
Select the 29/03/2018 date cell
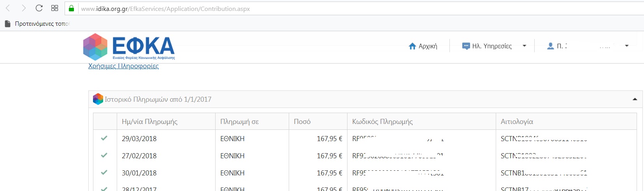(139, 139)
